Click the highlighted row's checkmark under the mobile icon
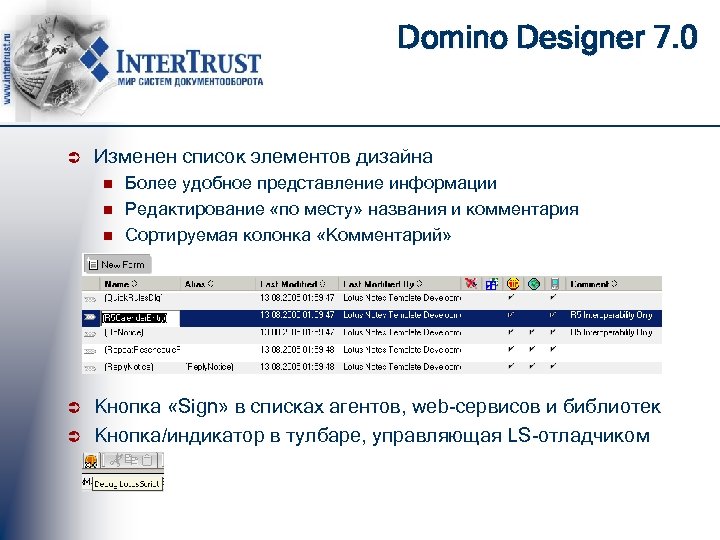Screen dimensions: 720x540 [x=553, y=315]
